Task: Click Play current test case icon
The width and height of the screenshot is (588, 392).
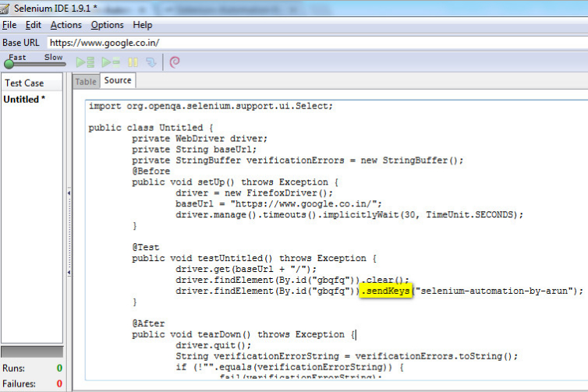Action: (x=111, y=62)
